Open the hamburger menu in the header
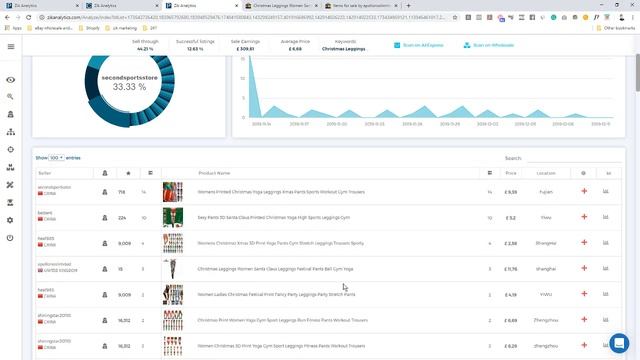Viewport: 640px width, 360px height. pos(11,47)
